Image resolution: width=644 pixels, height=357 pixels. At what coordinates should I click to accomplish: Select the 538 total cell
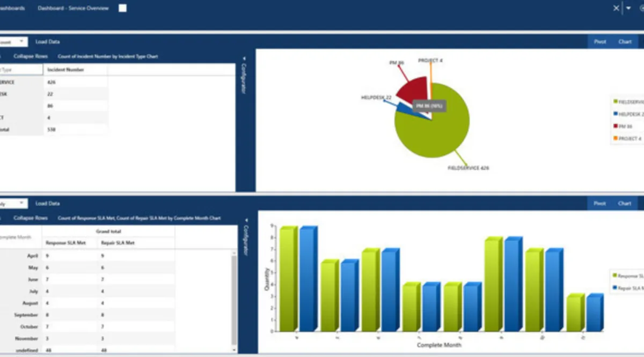coord(75,129)
